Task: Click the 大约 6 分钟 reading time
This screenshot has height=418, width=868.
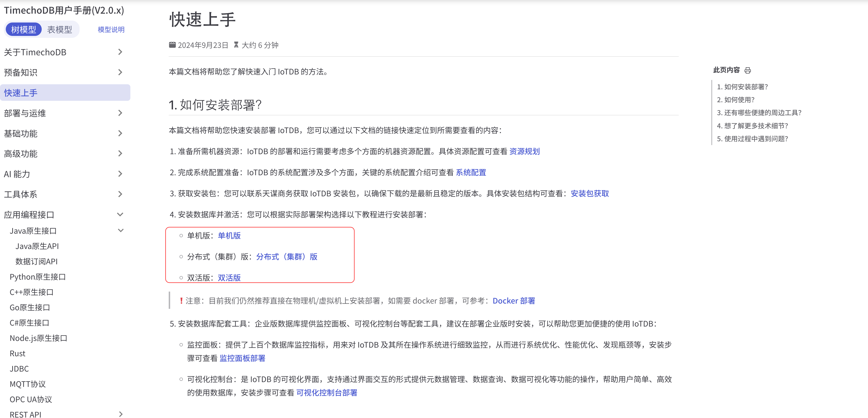Action: 260,45
